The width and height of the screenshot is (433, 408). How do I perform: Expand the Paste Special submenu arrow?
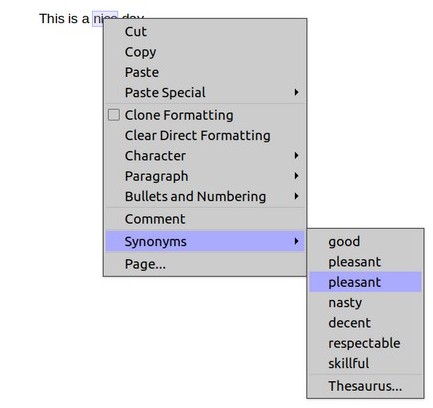click(x=296, y=92)
